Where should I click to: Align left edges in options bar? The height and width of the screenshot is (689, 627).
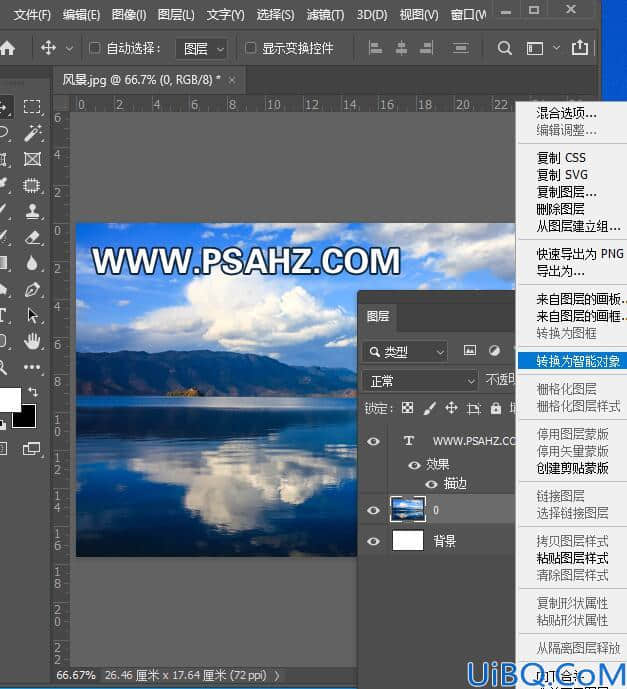(375, 47)
